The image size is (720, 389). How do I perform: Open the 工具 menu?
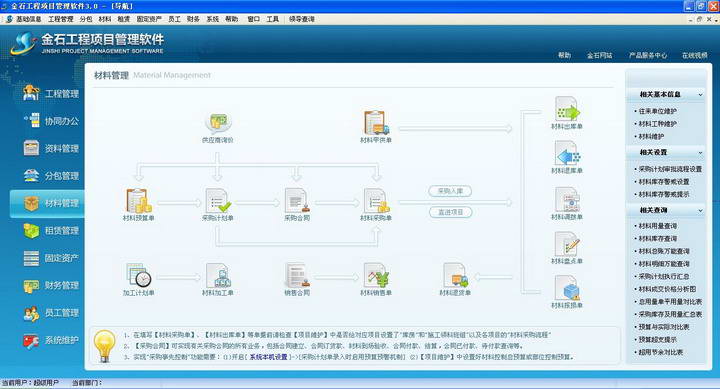[272, 19]
